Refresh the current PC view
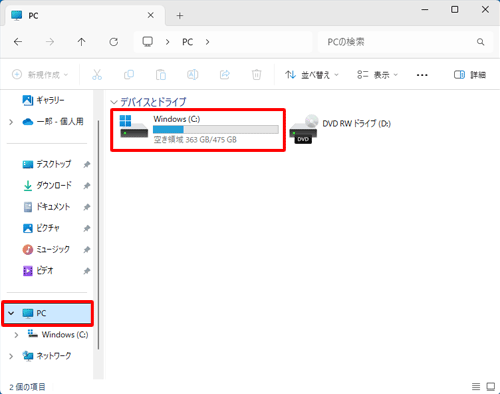 114,42
